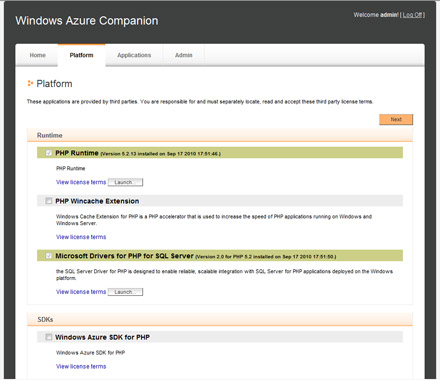Viewport: 440px width, 380px height.
Task: Click the SDKs section header
Action: coord(220,319)
